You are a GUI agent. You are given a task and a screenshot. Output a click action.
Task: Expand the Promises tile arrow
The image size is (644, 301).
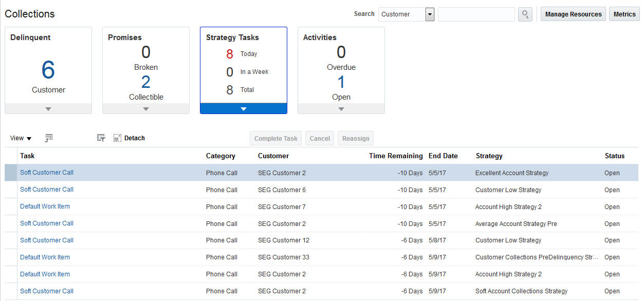[x=146, y=109]
